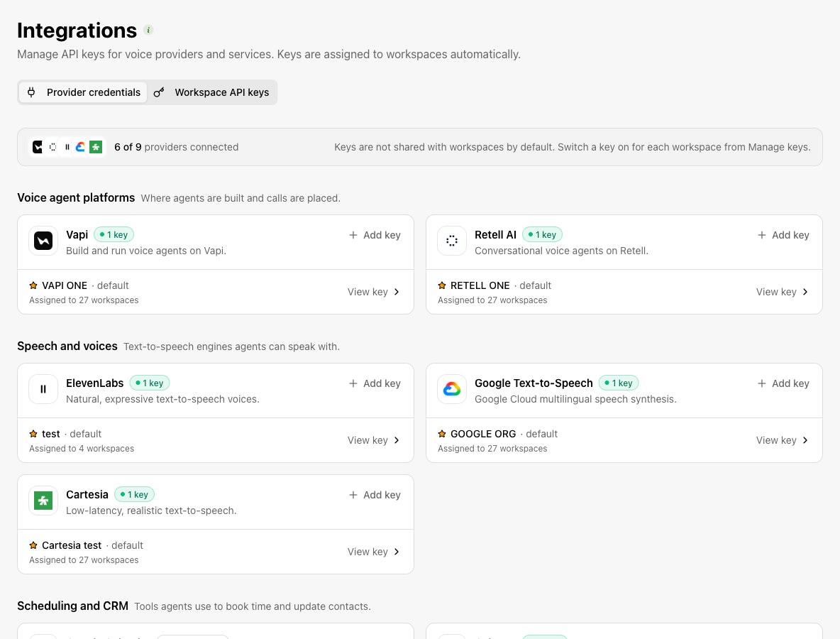Screen dimensions: 840x639
Task: View key for Cartesia test
Action: click(374, 552)
